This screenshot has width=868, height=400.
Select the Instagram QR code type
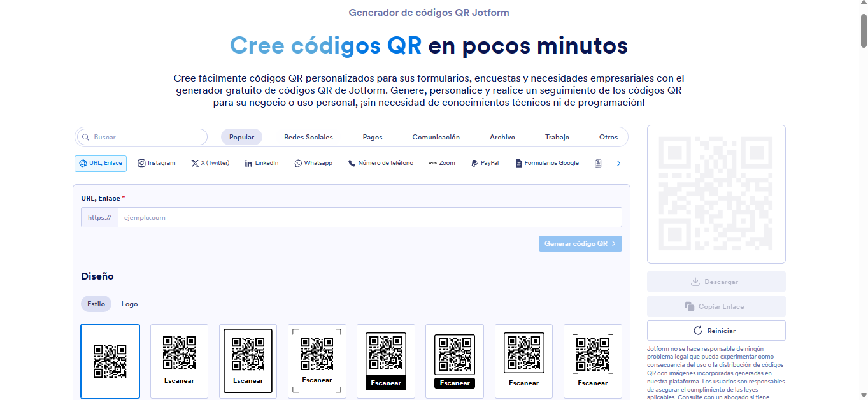pyautogui.click(x=157, y=163)
